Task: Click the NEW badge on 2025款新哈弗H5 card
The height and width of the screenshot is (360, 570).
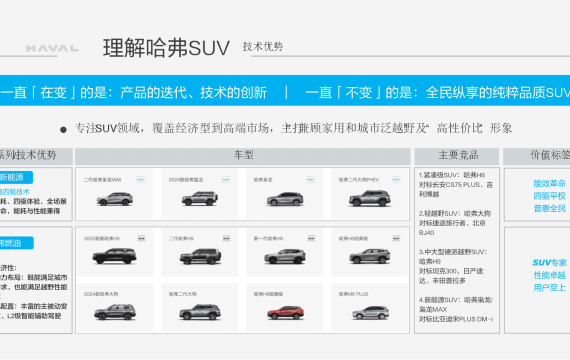Action: click(141, 239)
